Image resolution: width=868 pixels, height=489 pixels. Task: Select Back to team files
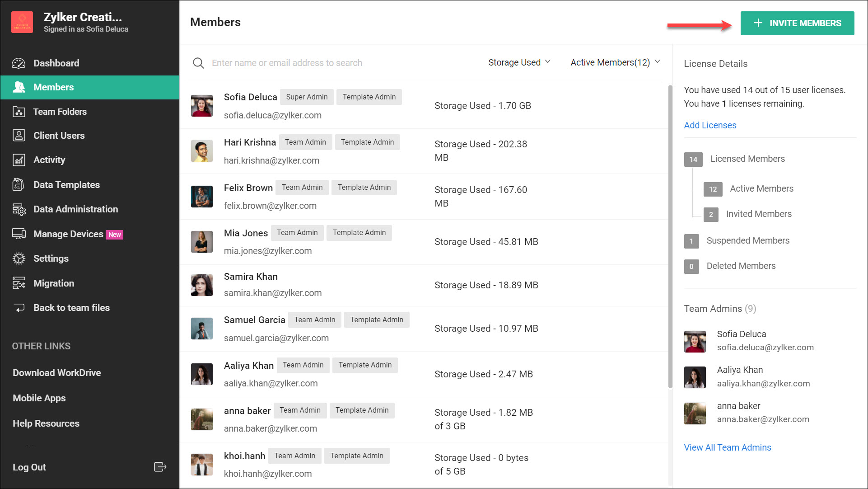pyautogui.click(x=71, y=308)
